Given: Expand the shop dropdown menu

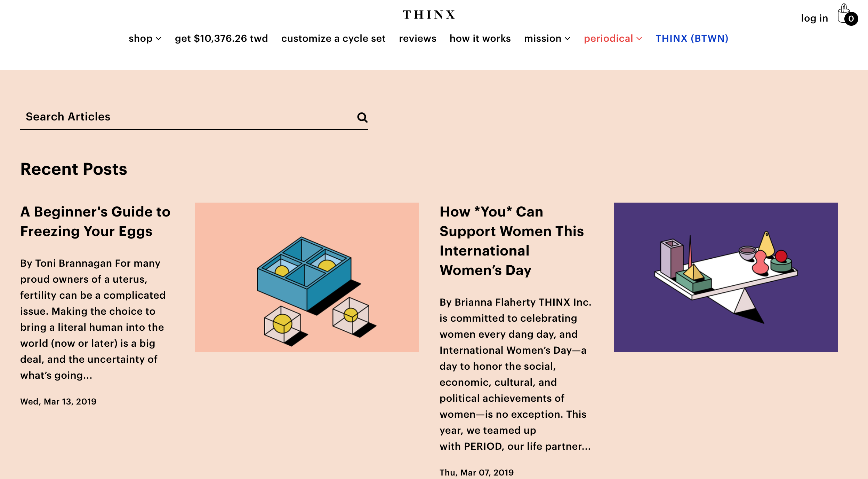Looking at the screenshot, I should click(145, 39).
